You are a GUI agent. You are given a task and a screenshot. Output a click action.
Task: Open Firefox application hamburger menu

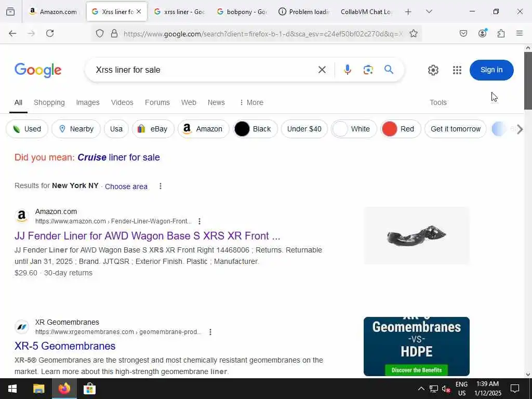coord(519,33)
